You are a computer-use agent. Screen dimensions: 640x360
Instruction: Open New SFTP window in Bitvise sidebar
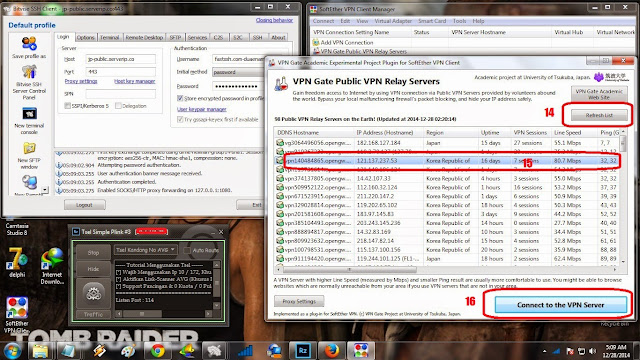(x=29, y=148)
